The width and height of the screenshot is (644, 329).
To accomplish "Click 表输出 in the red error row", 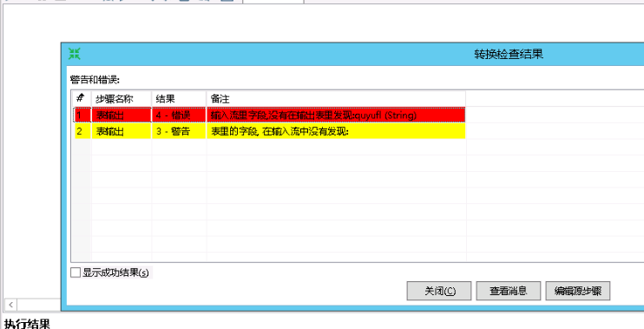I will click(x=122, y=115).
